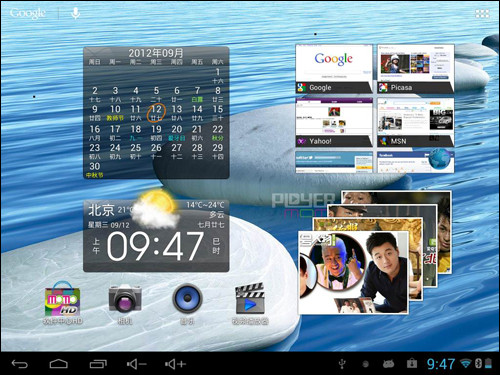Open the Picasa bookmark thumbnail
500x375 pixels.
pyautogui.click(x=416, y=69)
